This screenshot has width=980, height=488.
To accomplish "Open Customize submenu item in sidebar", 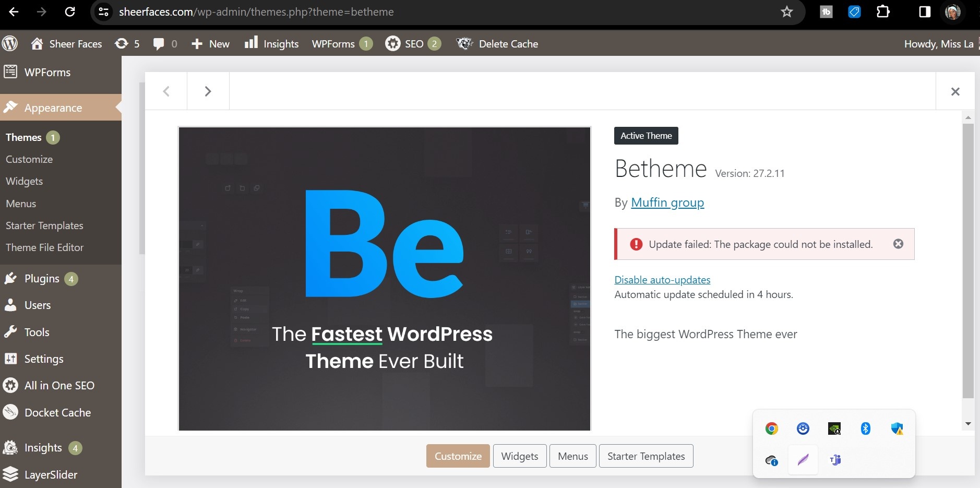I will pos(29,159).
